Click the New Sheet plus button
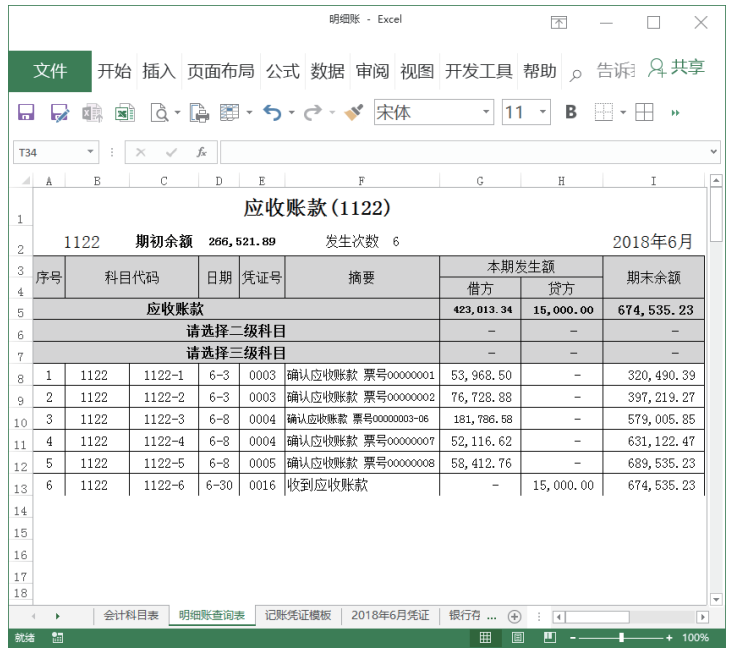 click(x=514, y=617)
